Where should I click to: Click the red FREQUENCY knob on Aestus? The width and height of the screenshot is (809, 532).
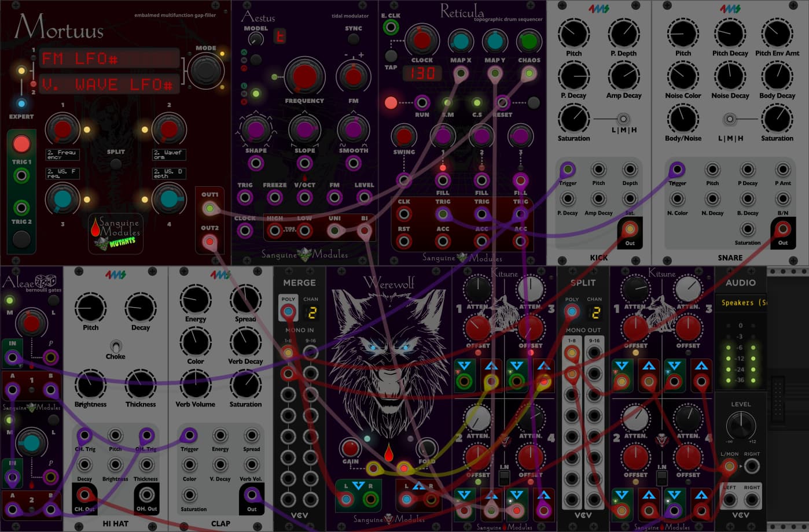[x=304, y=76]
